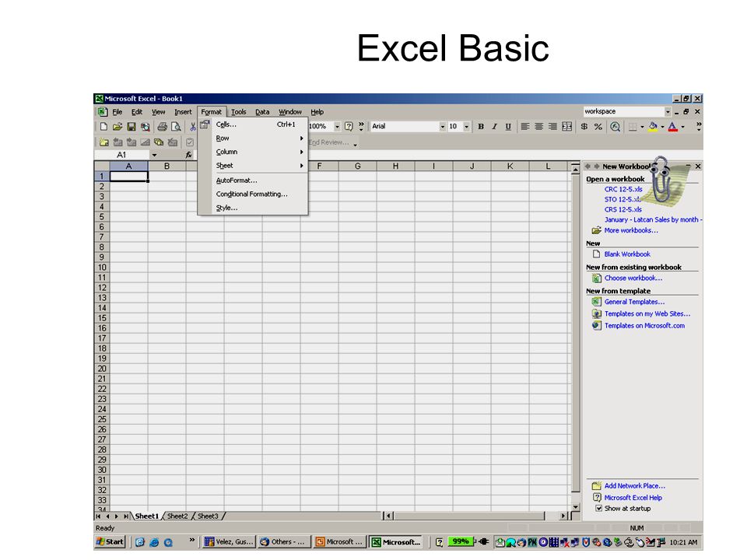Viewport: 747px width, 560px height.
Task: Click the New blank document toolbar icon
Action: pyautogui.click(x=103, y=127)
